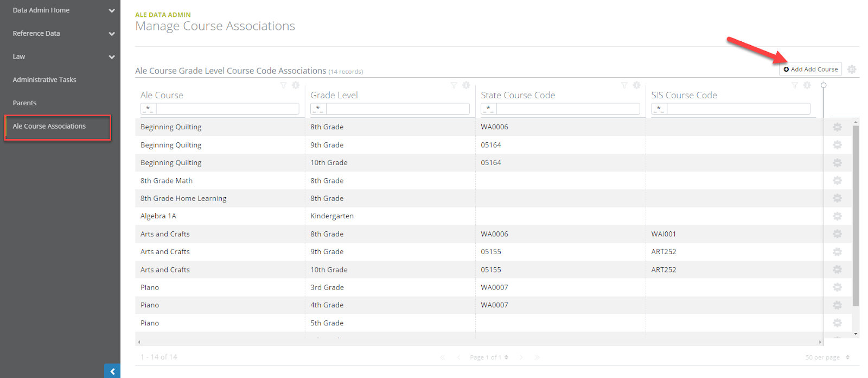Screen dimensions: 868x378
Task: Click the vertical scrollbar thumb of the table
Action: point(856,216)
